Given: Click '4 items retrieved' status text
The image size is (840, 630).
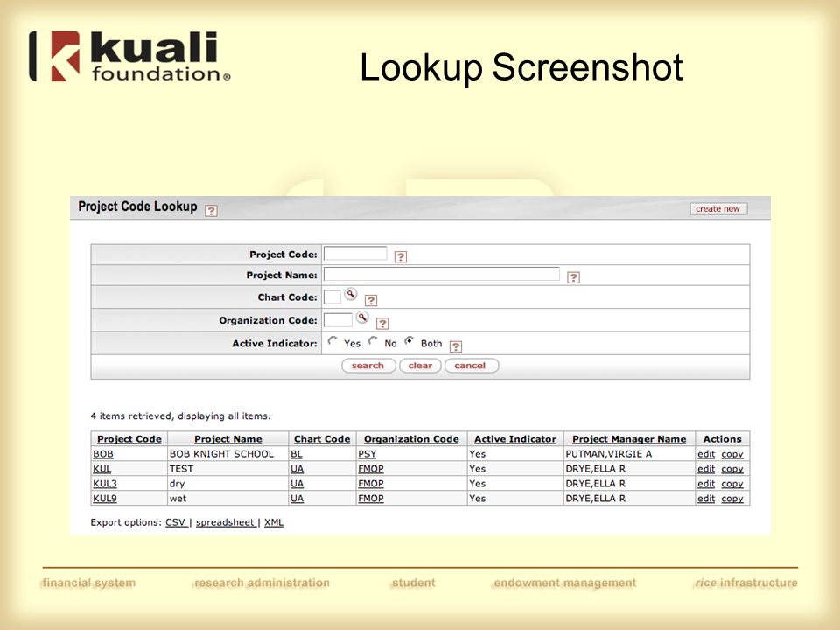Looking at the screenshot, I should coord(180,416).
